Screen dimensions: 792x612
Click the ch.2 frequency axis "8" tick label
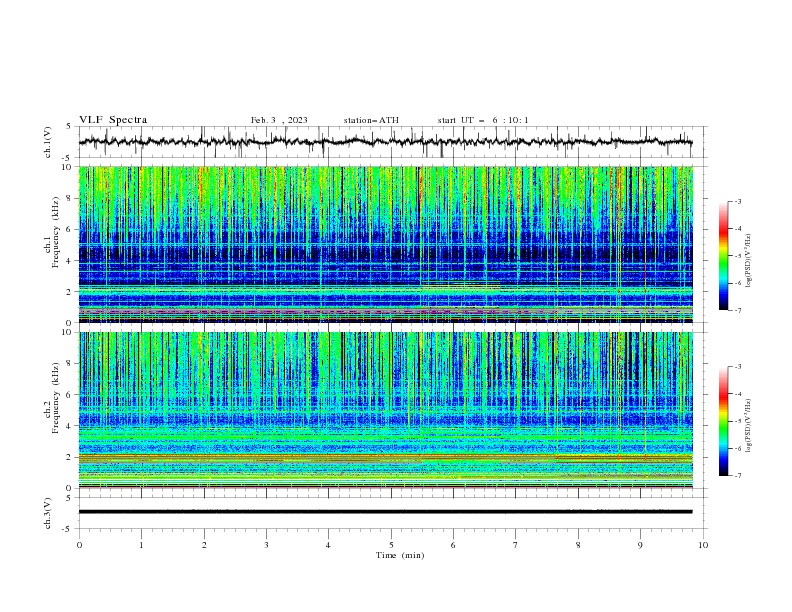(x=69, y=364)
